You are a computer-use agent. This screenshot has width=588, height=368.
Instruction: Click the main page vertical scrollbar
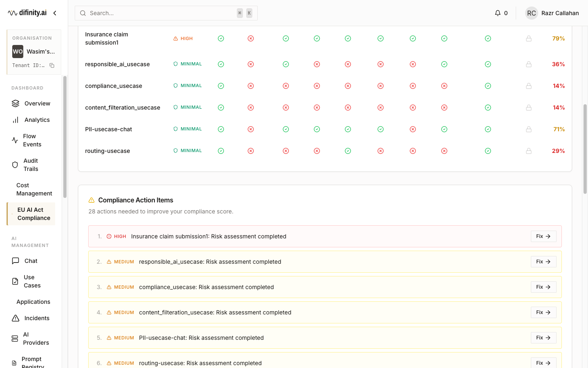pos(585,149)
